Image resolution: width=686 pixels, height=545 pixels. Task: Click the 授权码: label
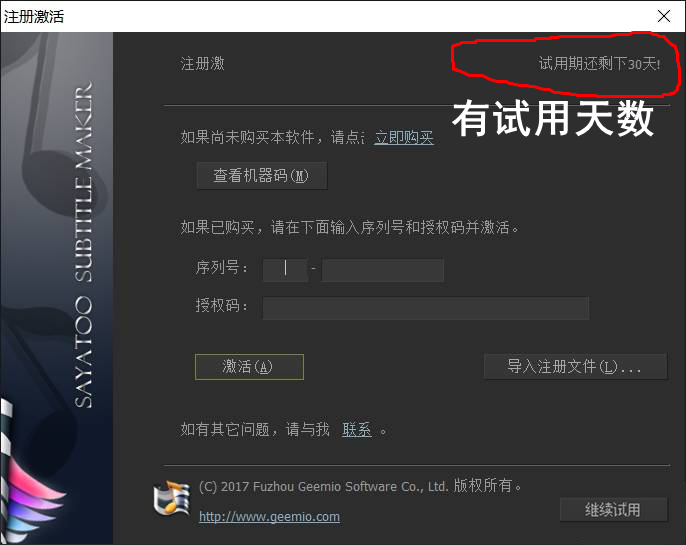pyautogui.click(x=222, y=305)
